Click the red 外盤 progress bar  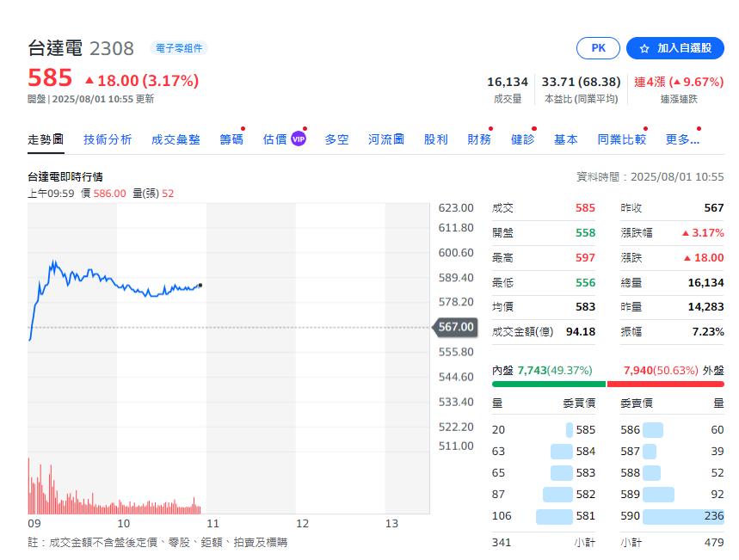click(666, 385)
